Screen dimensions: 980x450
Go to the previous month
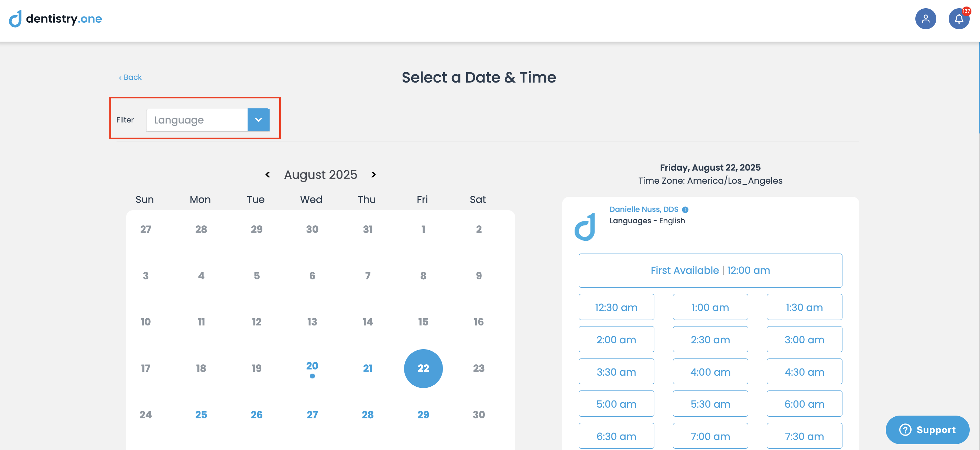tap(268, 174)
